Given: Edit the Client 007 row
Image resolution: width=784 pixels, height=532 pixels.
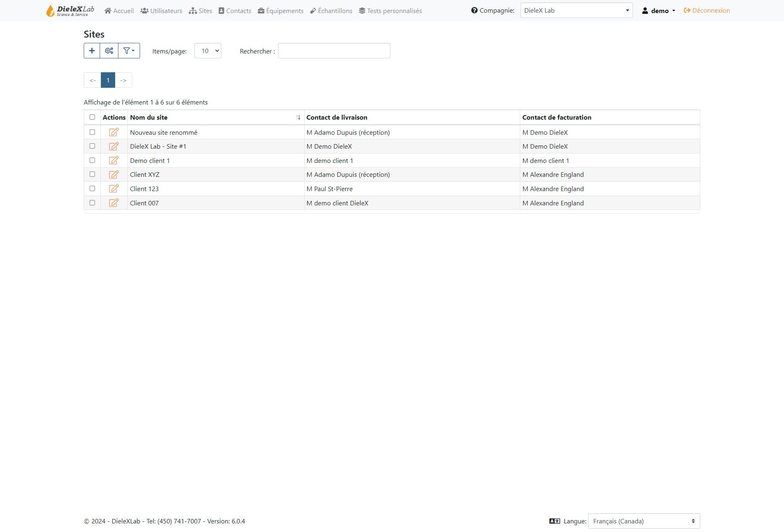Looking at the screenshot, I should [114, 203].
